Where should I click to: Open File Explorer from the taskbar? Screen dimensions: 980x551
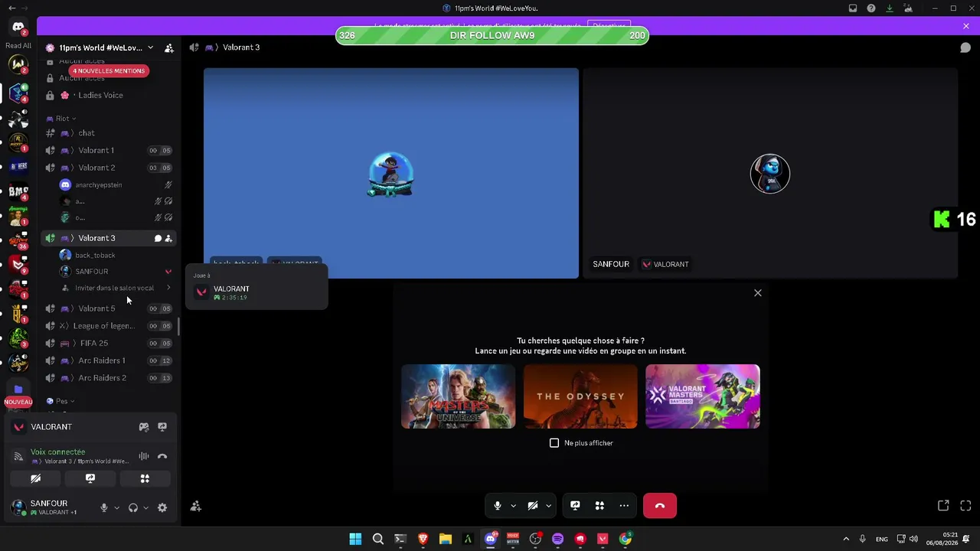coord(446,540)
